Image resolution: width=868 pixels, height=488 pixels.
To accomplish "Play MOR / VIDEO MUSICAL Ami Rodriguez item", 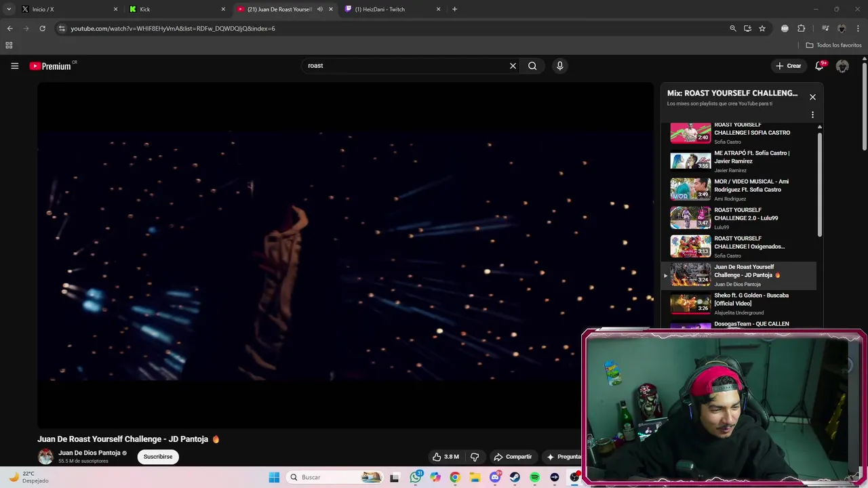I will point(739,190).
